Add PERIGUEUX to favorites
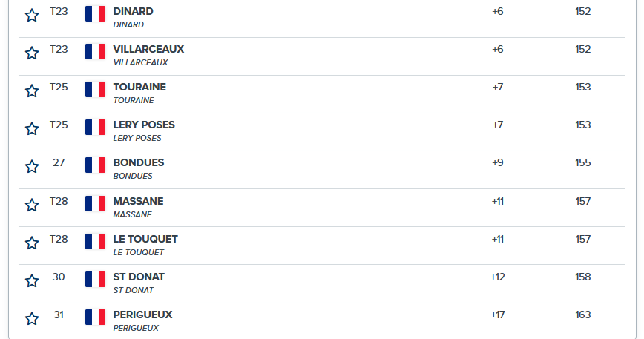Screen dimensions: 644x339 coord(32,318)
